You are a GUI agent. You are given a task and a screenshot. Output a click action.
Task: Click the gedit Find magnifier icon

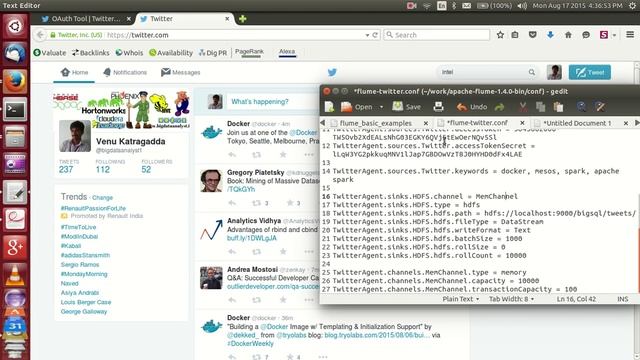581,107
